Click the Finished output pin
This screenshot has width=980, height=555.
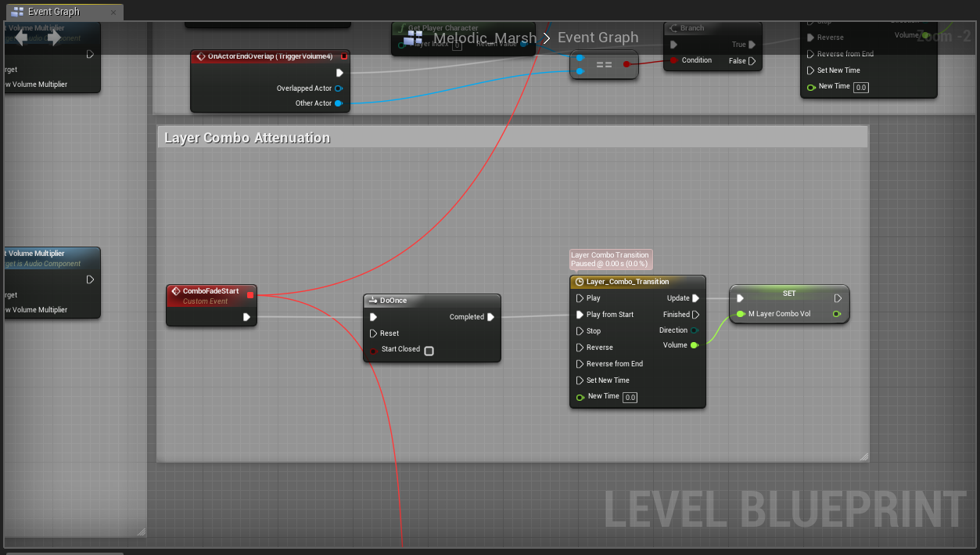(x=695, y=315)
